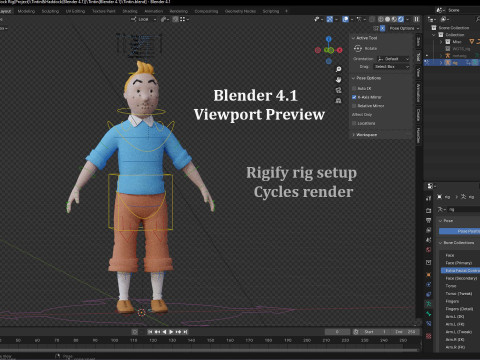Play the animation in timeline
The height and width of the screenshot is (360, 480).
171,332
